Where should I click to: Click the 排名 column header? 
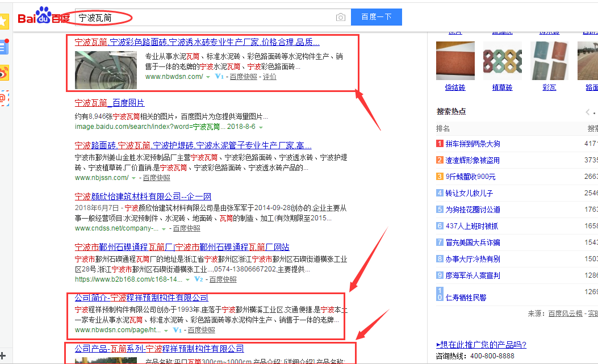tap(443, 128)
